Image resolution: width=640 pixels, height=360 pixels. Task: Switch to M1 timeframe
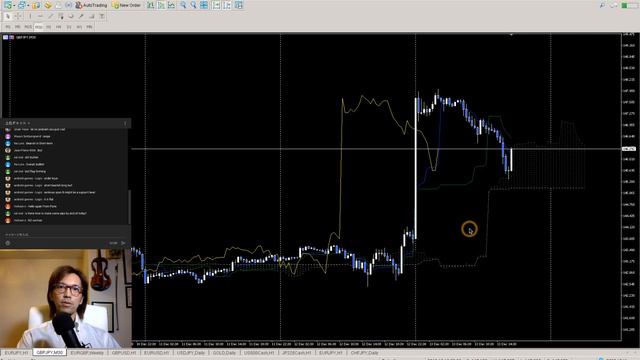pyautogui.click(x=8, y=27)
